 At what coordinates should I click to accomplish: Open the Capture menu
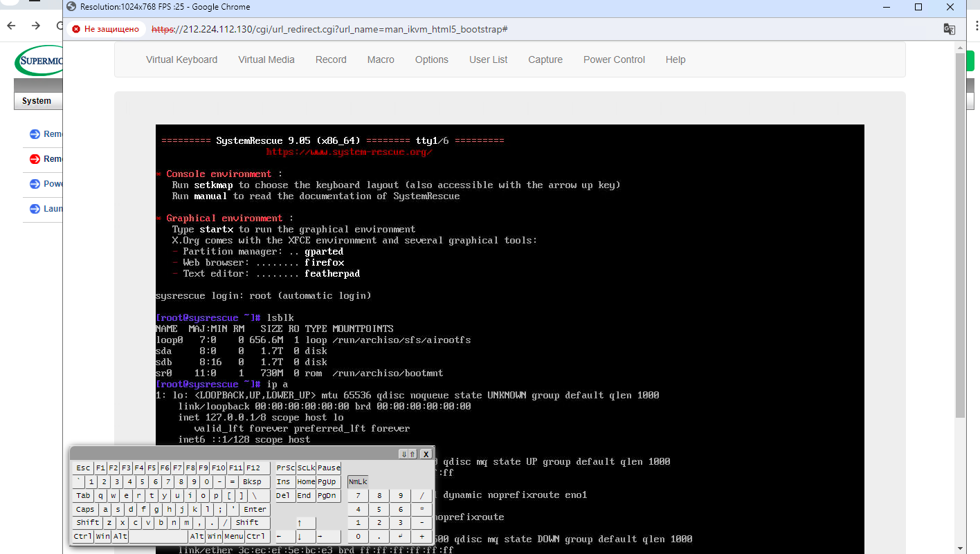coord(545,59)
